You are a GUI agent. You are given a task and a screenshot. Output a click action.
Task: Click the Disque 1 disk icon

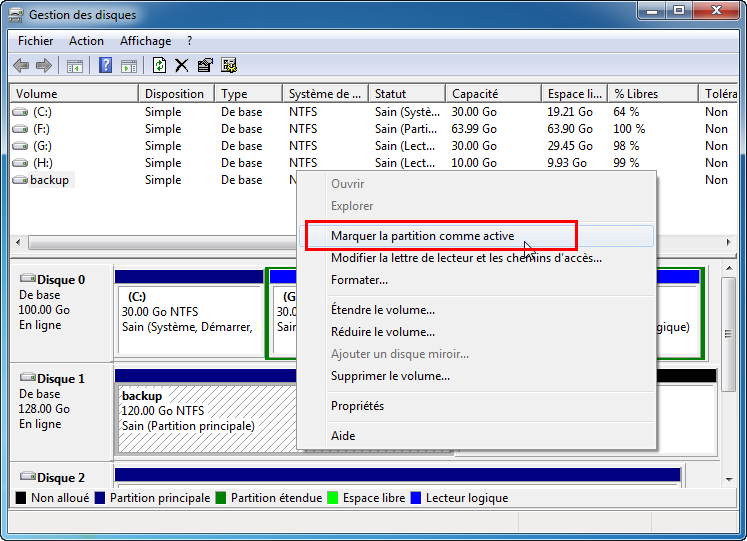[28, 377]
